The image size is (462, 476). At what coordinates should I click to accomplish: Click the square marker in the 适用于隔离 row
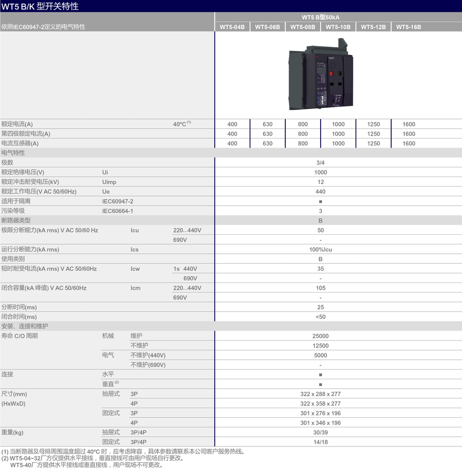(321, 202)
